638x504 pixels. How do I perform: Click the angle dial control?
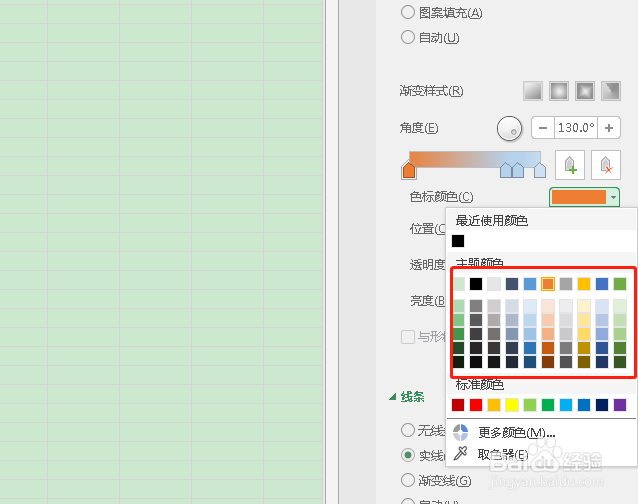point(509,128)
